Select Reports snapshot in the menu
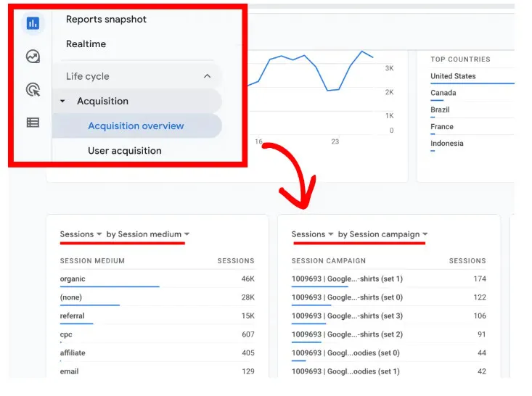Screen dimensions: 532x396 click(x=106, y=20)
